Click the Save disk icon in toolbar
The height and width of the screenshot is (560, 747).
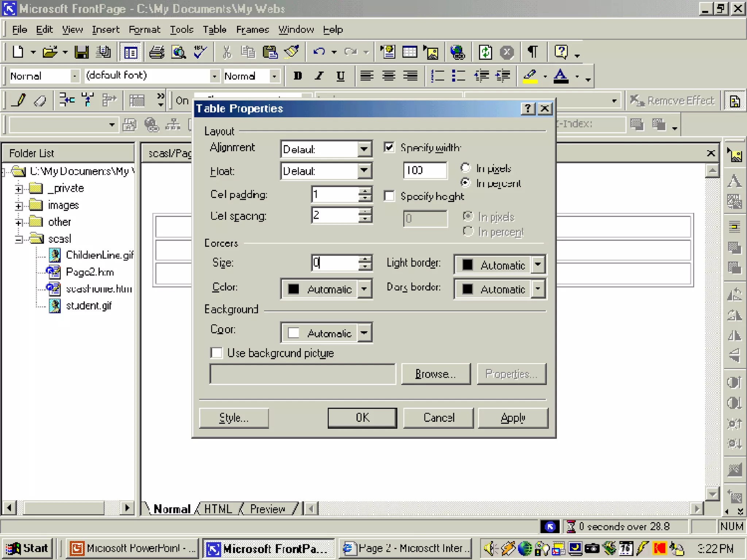(81, 52)
